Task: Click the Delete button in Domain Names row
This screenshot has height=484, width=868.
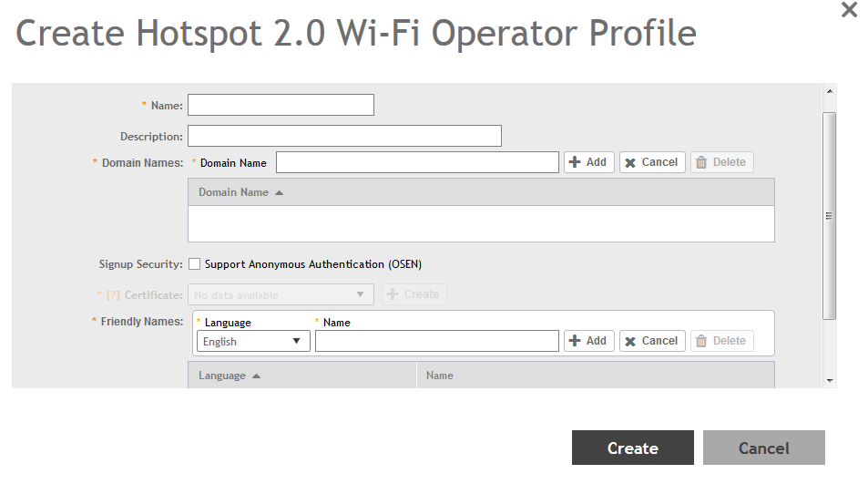Action: click(721, 162)
